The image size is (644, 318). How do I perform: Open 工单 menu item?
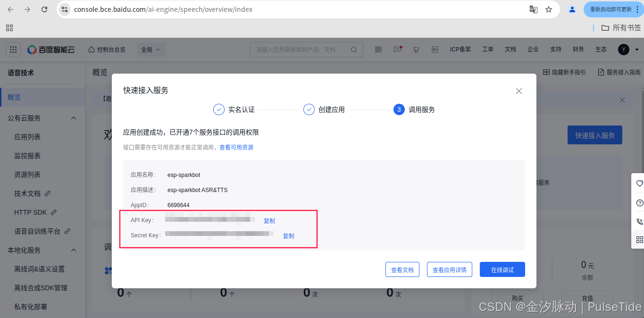tap(488, 50)
